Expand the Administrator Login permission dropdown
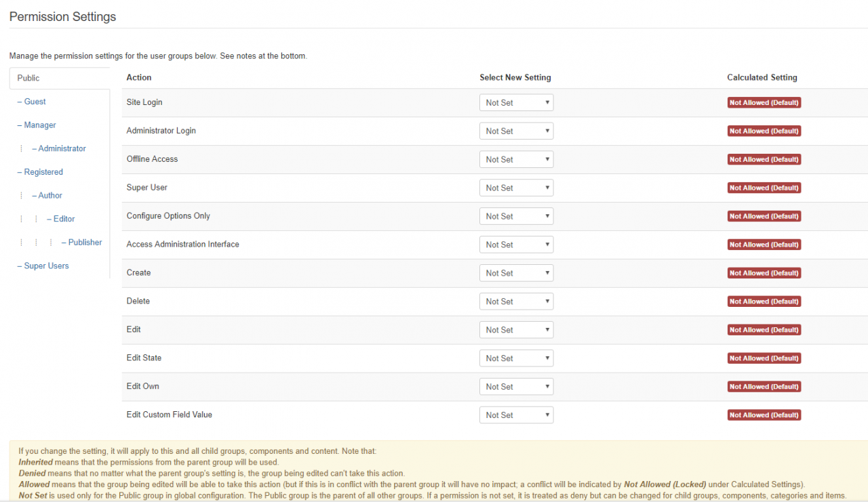Image resolution: width=868 pixels, height=502 pixels. 516,131
